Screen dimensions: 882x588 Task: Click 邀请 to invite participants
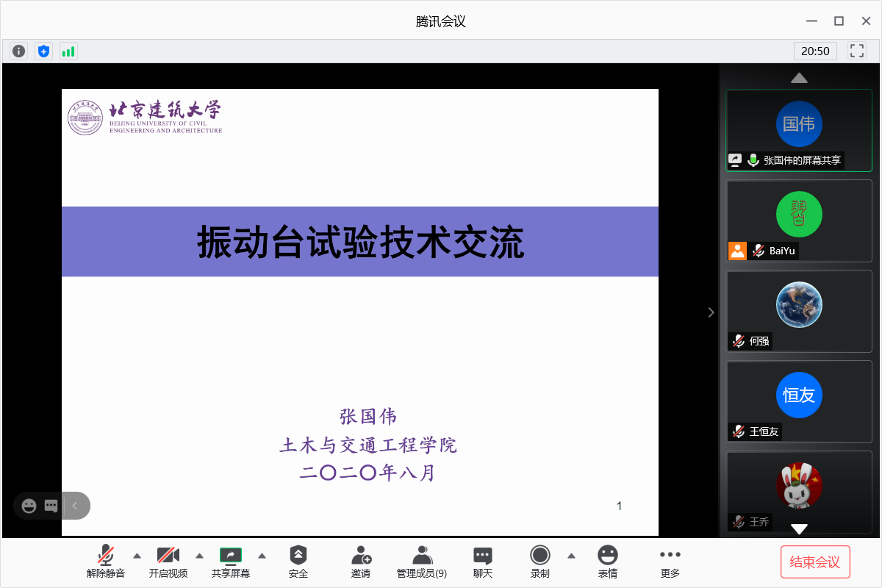click(x=361, y=562)
